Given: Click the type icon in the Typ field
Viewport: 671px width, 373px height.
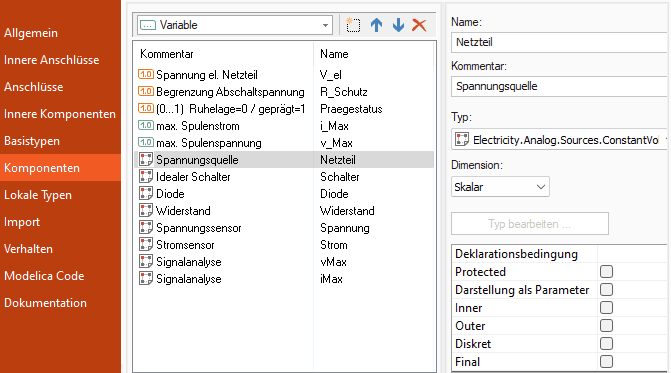Looking at the screenshot, I should [x=462, y=139].
